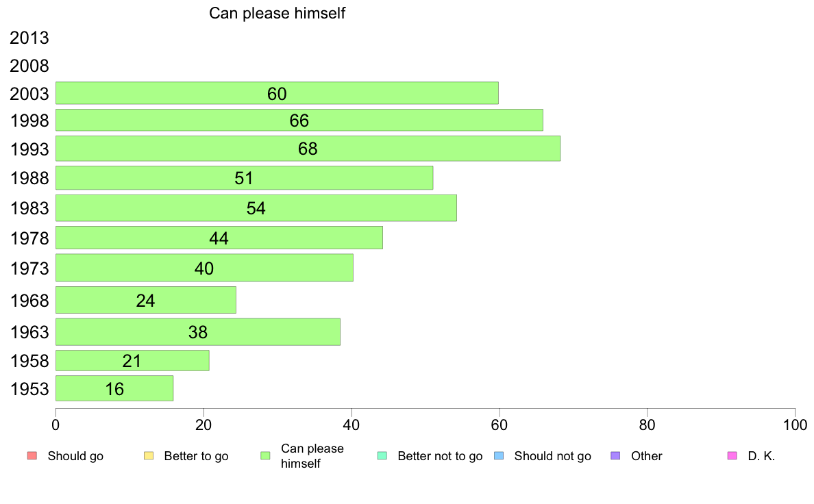The image size is (814, 504).
Task: Select the 2003 bar showing 60
Action: [x=277, y=93]
